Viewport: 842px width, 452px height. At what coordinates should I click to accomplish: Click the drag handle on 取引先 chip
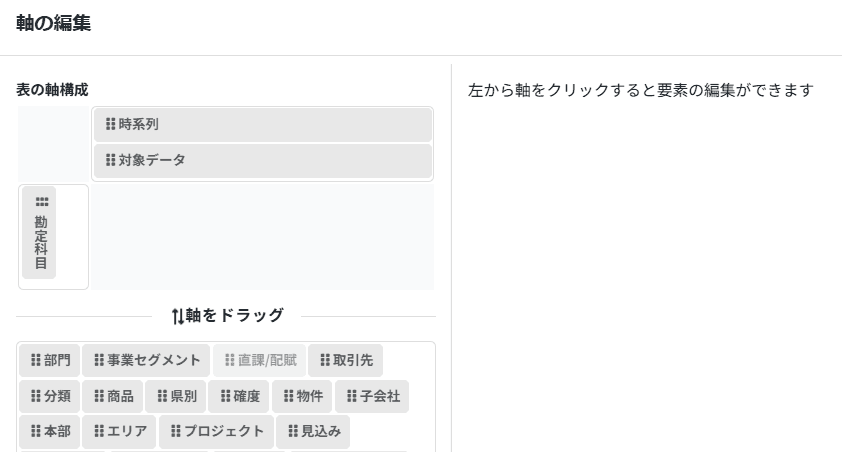click(325, 360)
